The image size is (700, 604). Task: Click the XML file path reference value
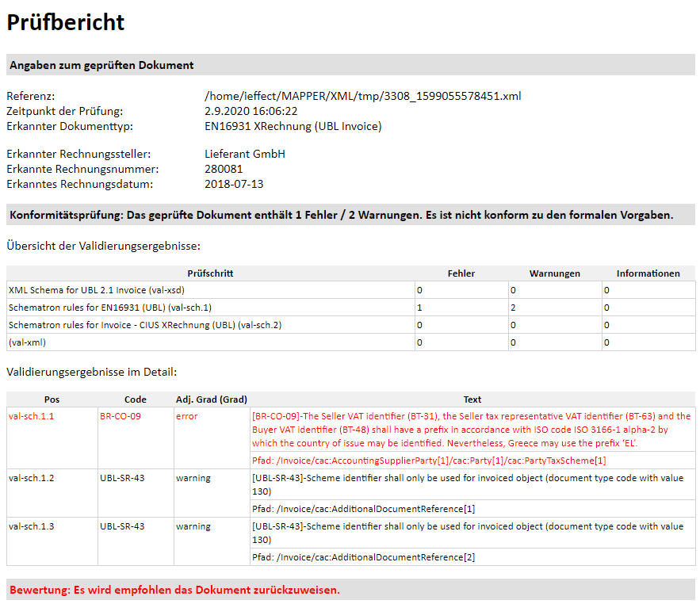[x=362, y=97]
